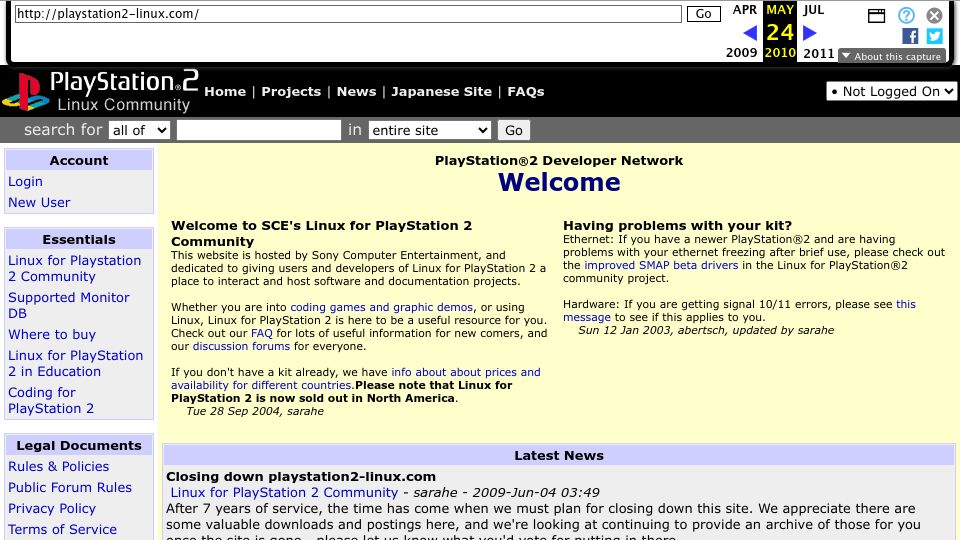Click the site search text field
Screen dimensions: 960x540
(x=259, y=130)
